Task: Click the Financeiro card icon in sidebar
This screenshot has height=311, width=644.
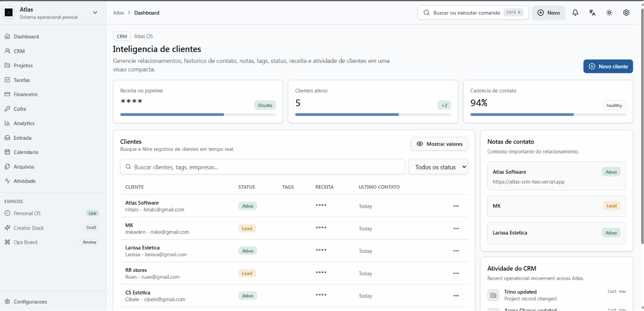Action: (x=7, y=94)
